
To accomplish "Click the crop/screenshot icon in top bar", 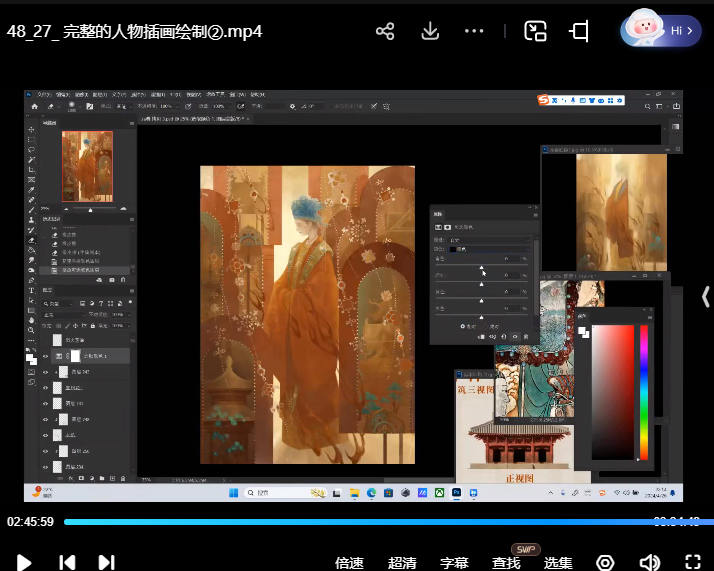I will (579, 31).
